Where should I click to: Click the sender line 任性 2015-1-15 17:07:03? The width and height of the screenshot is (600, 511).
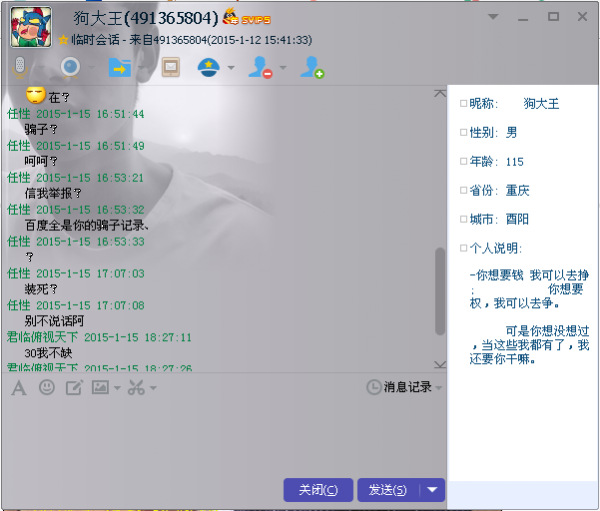76,273
